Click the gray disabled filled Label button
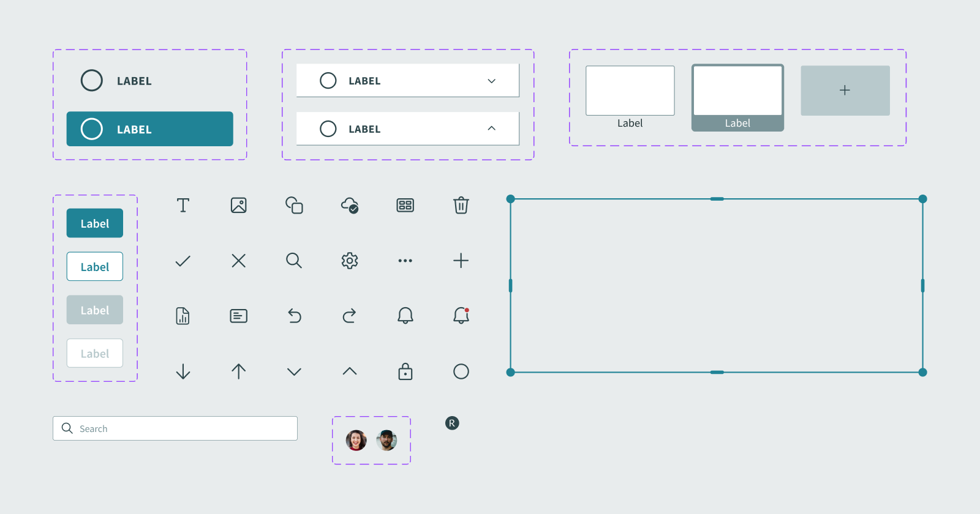This screenshot has width=980, height=514. coord(95,310)
